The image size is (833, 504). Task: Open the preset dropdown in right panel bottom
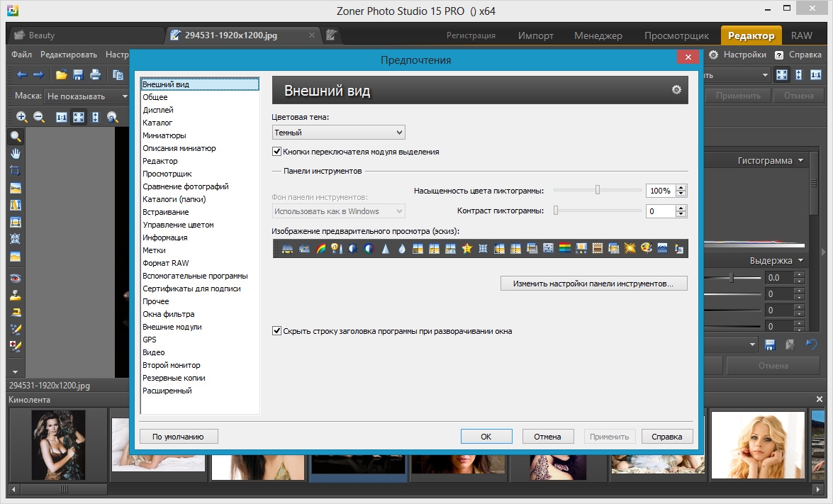752,345
